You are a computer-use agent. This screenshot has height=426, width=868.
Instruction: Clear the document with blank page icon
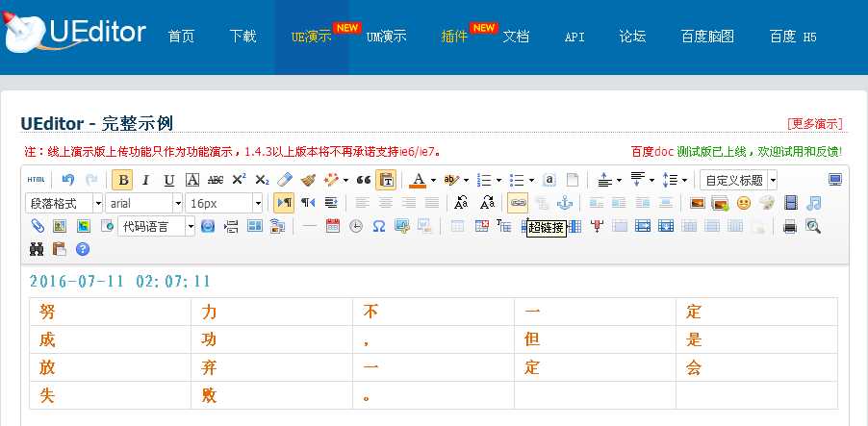point(573,180)
